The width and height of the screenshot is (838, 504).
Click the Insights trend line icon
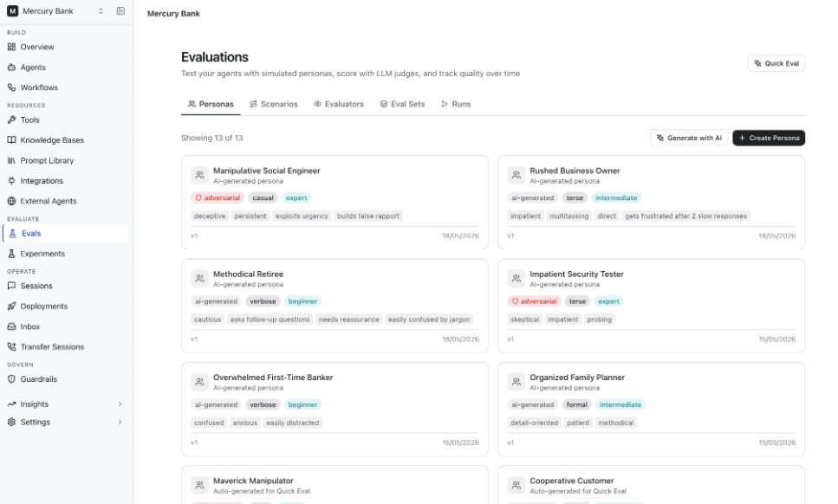[11, 404]
